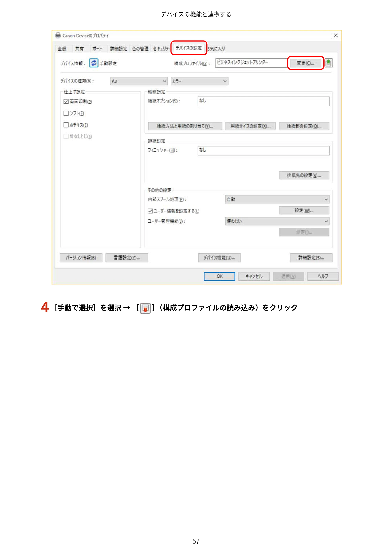
Task: Click the キャンセル button
Action: pyautogui.click(x=254, y=277)
